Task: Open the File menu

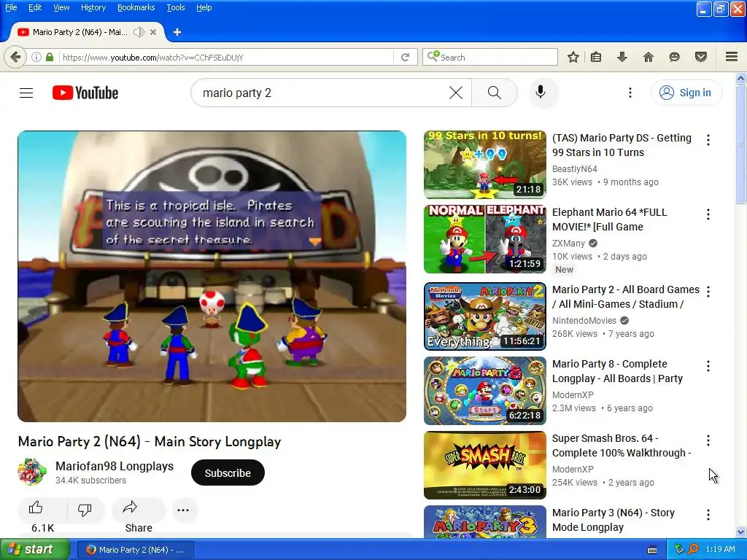Action: pyautogui.click(x=11, y=7)
